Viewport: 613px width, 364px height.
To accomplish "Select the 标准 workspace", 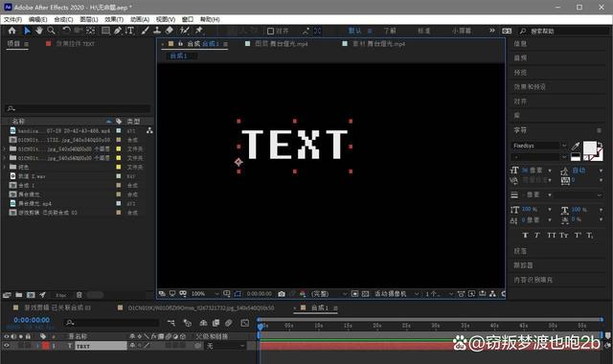I will point(423,31).
